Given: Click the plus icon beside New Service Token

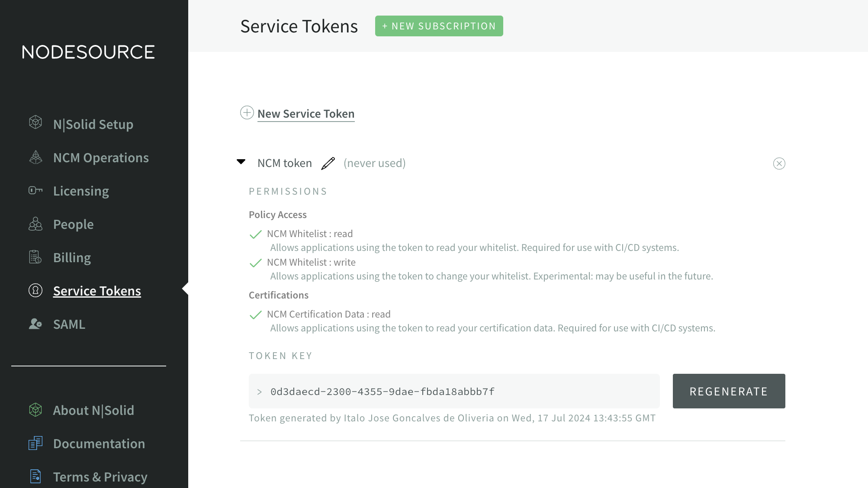Looking at the screenshot, I should (x=246, y=113).
